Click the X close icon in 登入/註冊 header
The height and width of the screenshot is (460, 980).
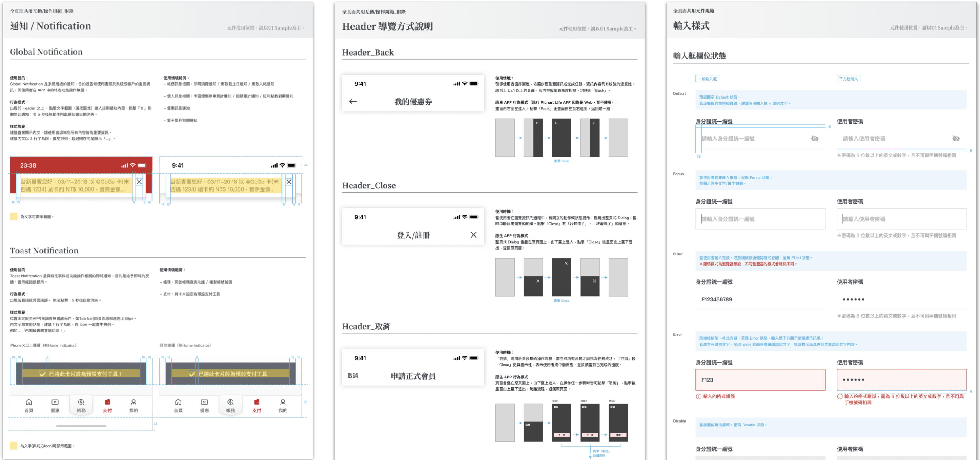point(473,235)
